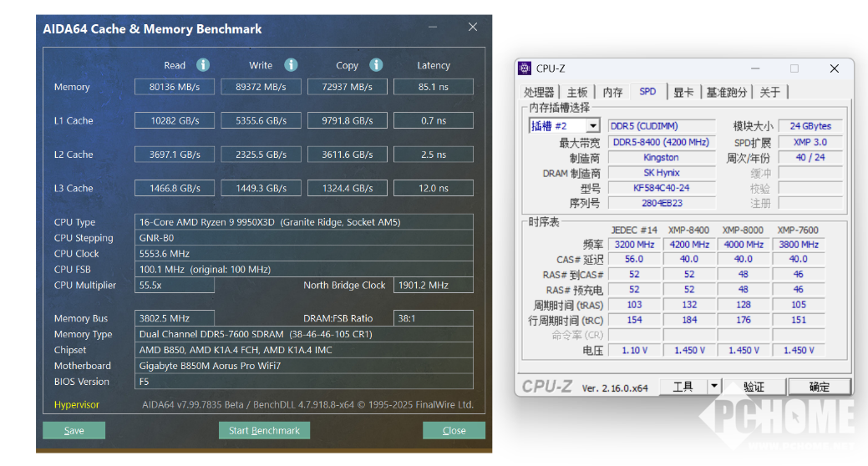Open the tools dropdown arrow in CPU-Z
Image resolution: width=868 pixels, height=466 pixels.
point(714,386)
